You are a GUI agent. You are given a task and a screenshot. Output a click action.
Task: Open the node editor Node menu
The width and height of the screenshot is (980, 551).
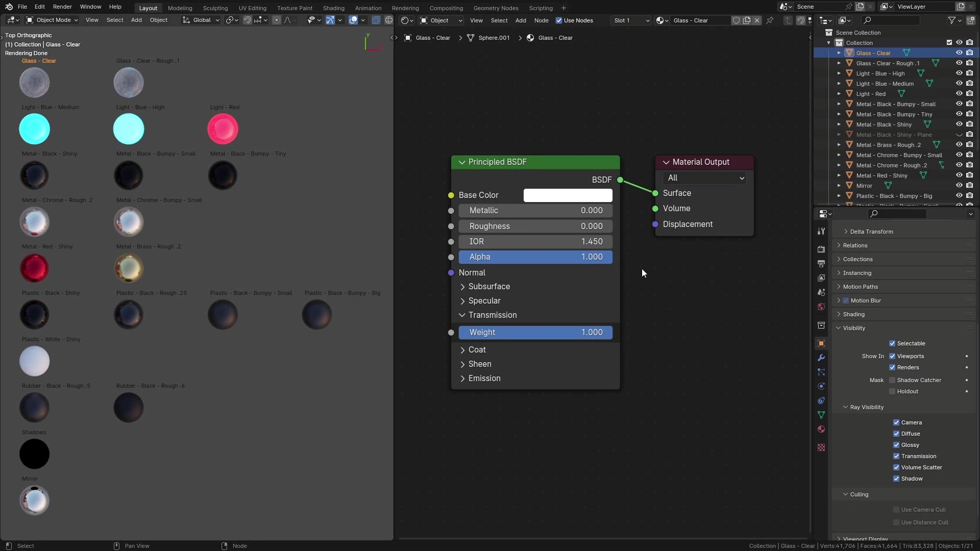pyautogui.click(x=541, y=20)
